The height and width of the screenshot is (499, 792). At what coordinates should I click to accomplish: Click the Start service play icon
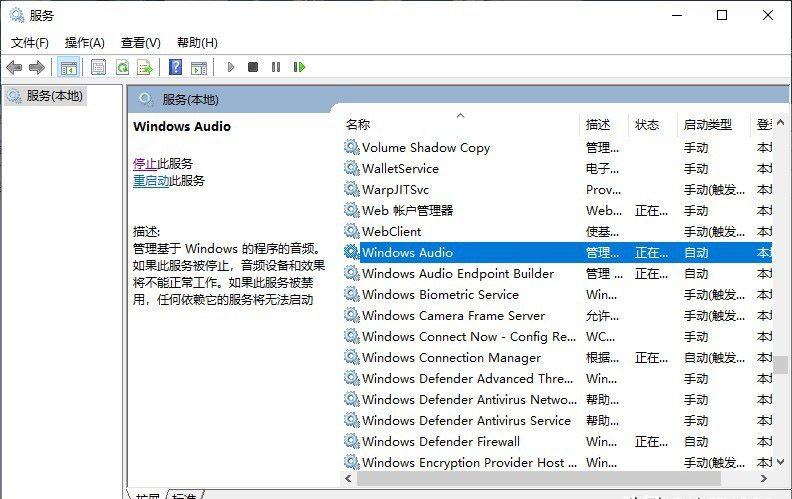231,67
